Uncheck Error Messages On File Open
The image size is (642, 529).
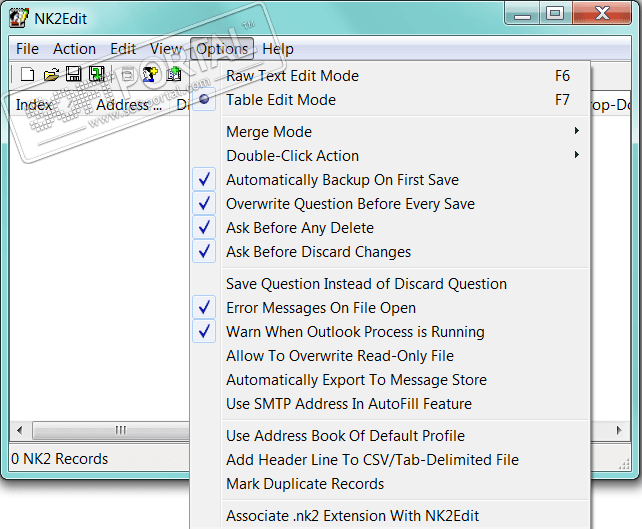click(391, 308)
